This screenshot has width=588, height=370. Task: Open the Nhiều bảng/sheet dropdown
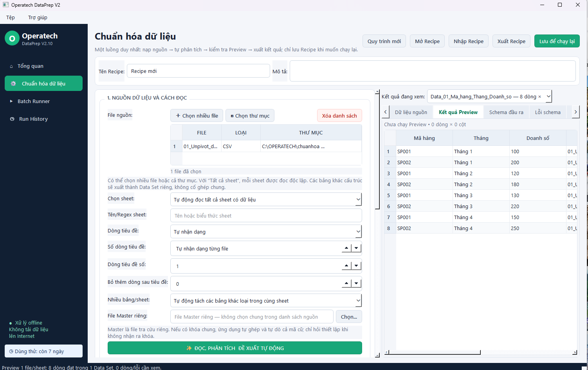tap(266, 301)
